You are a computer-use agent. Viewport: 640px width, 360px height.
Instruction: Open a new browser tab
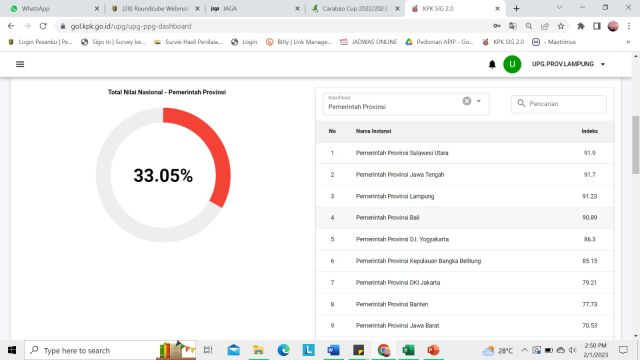tap(516, 9)
